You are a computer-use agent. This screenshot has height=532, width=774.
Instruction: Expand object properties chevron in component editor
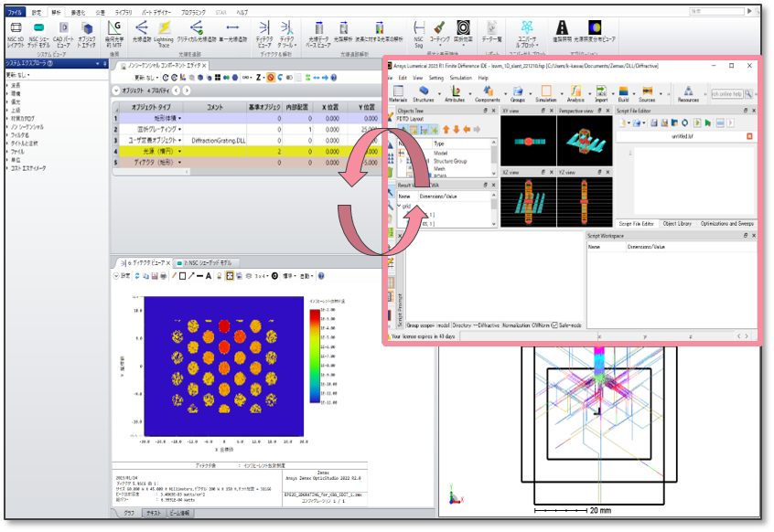[x=116, y=90]
